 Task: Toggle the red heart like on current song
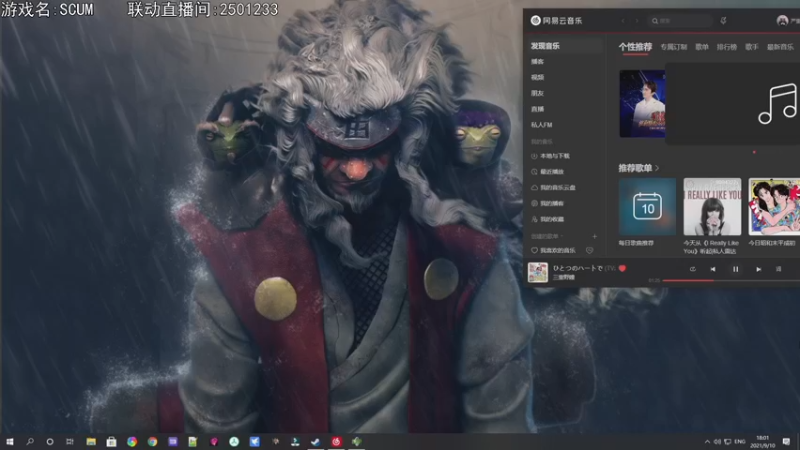(x=622, y=268)
